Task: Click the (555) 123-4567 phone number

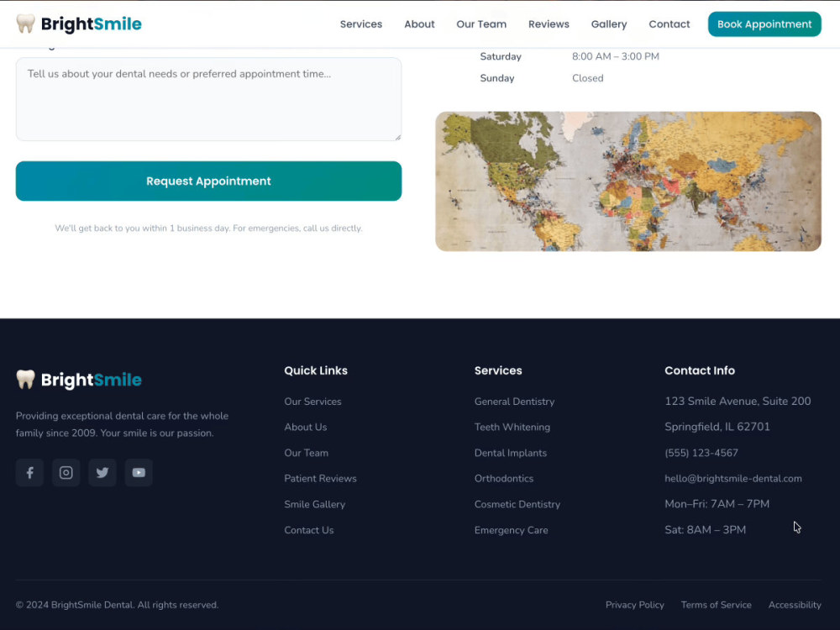Action: 701,453
